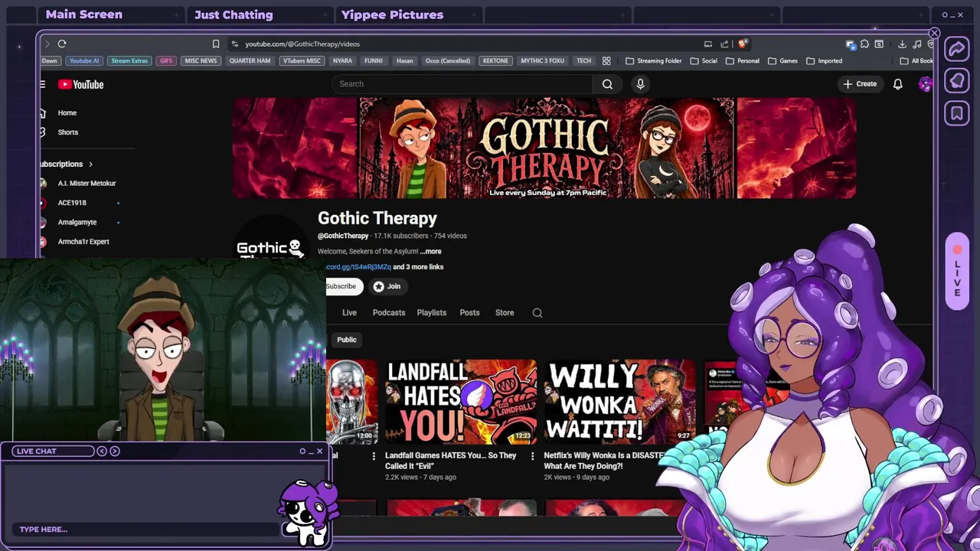Start voice search with microphone icon
Viewport: 980px width, 551px height.
[x=641, y=84]
